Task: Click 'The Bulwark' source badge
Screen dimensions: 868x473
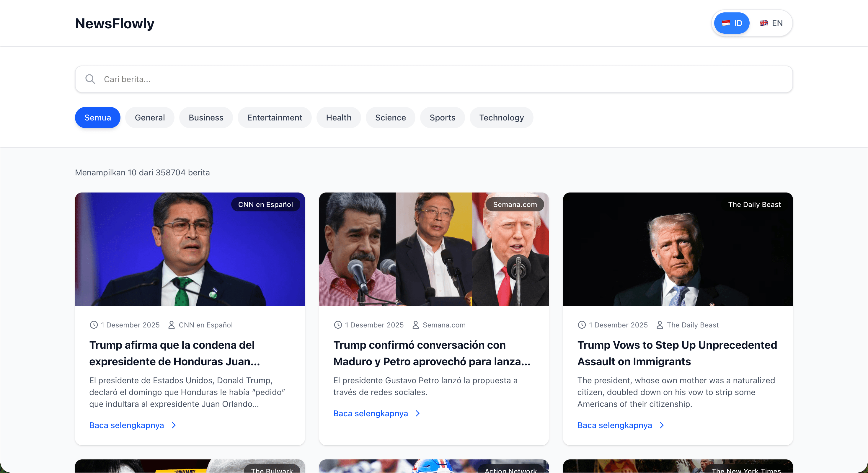Action: click(x=272, y=469)
